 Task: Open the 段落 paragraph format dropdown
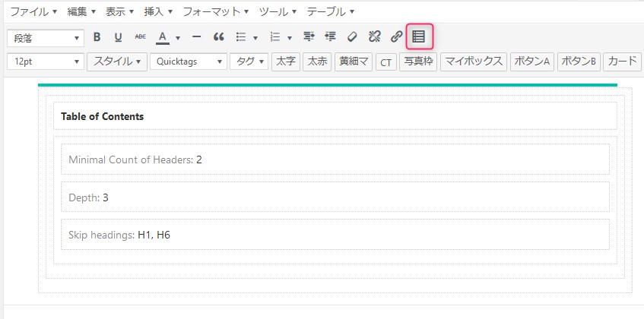point(46,37)
